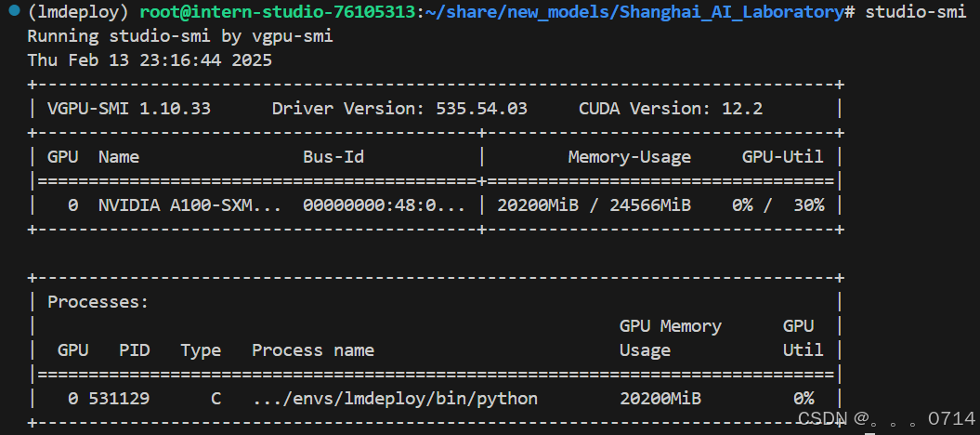Screen dimensions: 980x435
Task: Click the "GPU-Util" column header
Action: click(x=782, y=157)
